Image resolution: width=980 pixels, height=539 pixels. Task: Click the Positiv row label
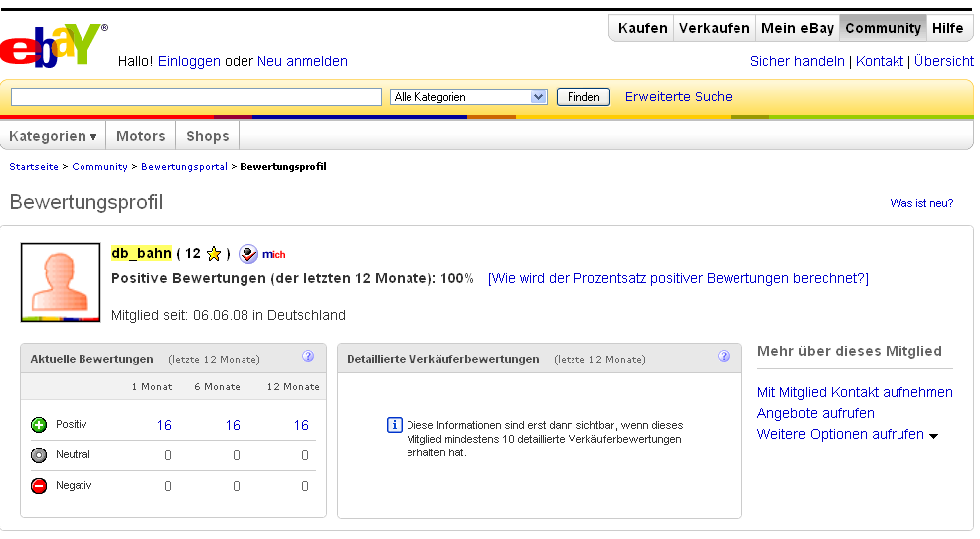point(72,424)
